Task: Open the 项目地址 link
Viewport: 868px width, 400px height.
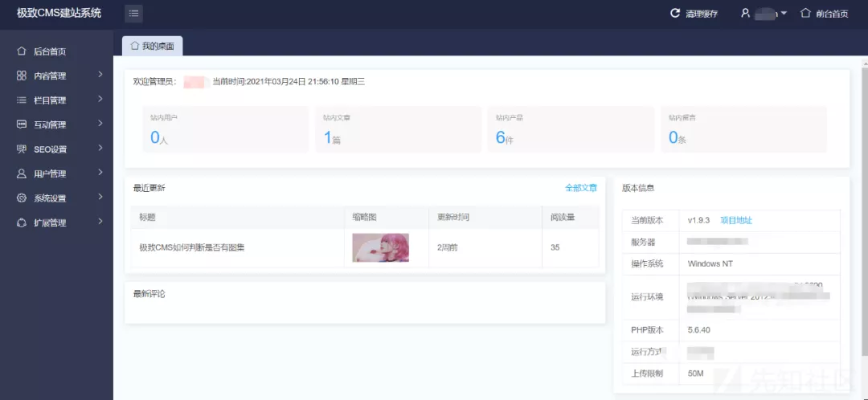Action: (736, 220)
